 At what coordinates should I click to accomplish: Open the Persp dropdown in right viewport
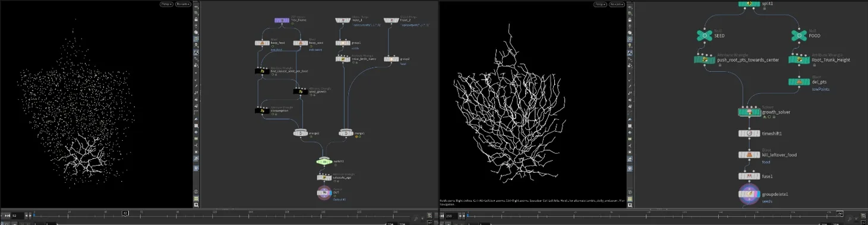pyautogui.click(x=600, y=4)
